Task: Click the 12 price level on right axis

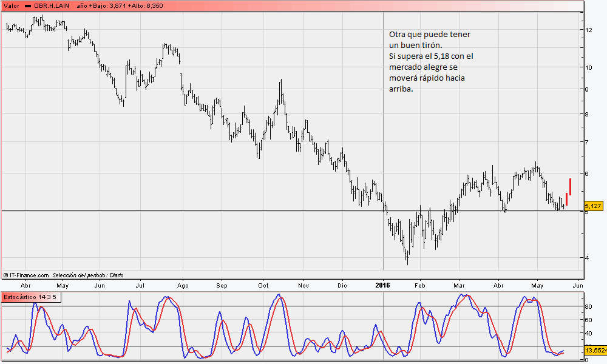Action: pyautogui.click(x=589, y=30)
